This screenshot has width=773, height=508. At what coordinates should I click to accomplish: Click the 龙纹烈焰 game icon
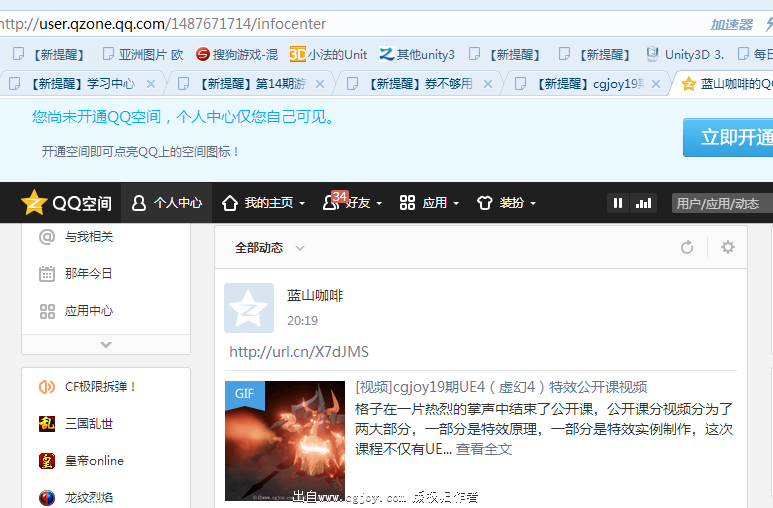[47, 498]
